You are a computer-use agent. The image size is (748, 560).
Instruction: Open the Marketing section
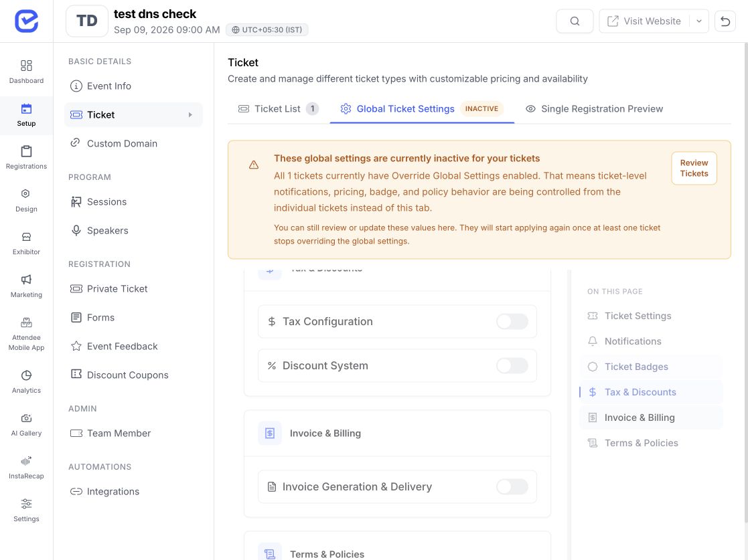(26, 286)
